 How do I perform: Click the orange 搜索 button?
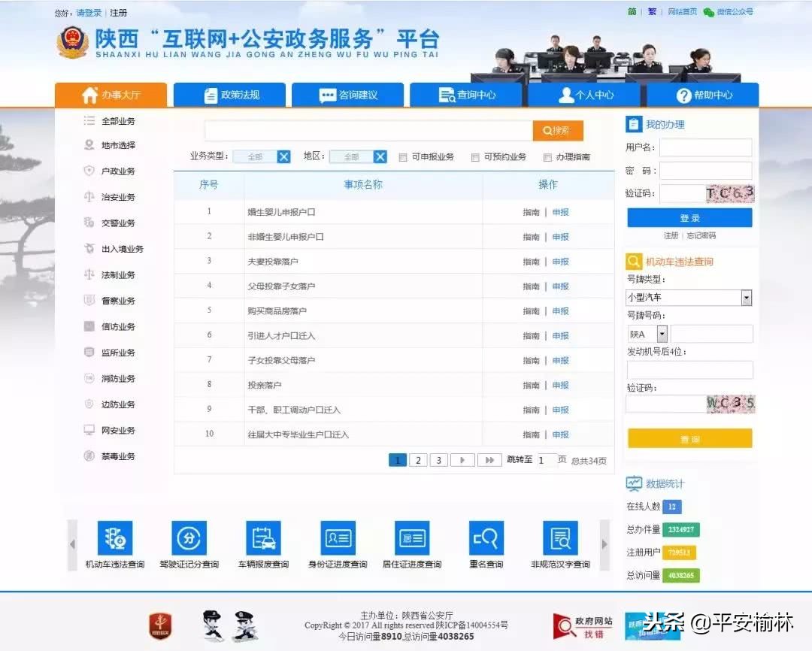[558, 131]
